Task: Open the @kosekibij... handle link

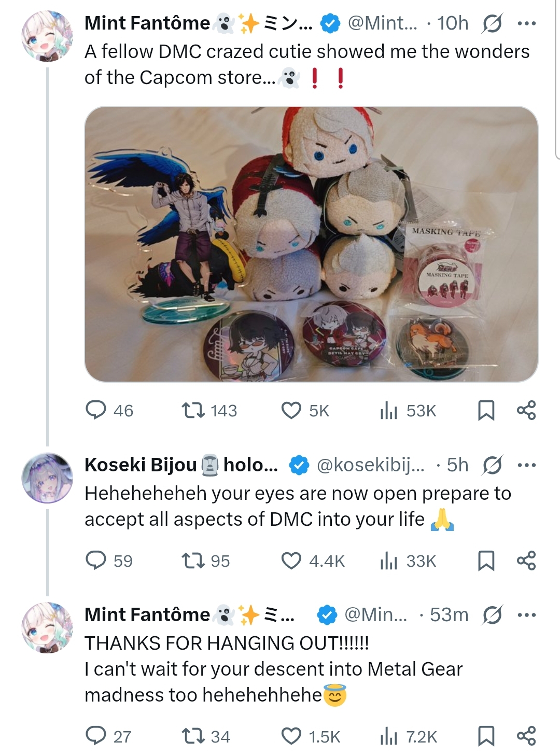Action: 370,465
